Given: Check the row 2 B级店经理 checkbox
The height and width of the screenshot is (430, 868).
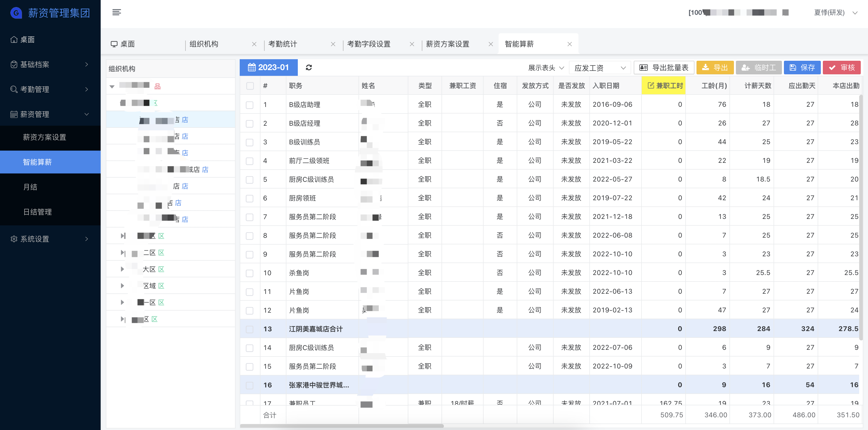Looking at the screenshot, I should pos(250,123).
